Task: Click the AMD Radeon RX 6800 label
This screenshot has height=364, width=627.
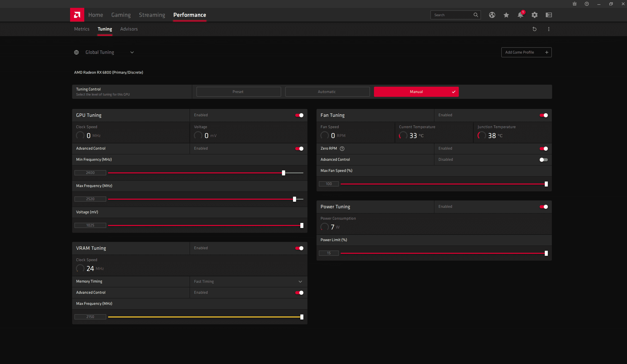Action: coord(109,73)
